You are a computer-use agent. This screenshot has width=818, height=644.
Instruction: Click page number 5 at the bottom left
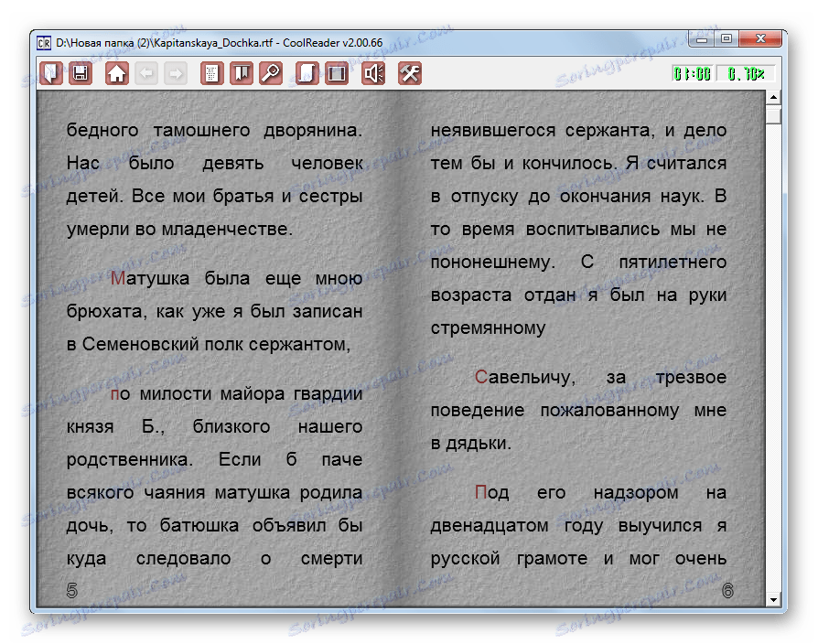(72, 591)
